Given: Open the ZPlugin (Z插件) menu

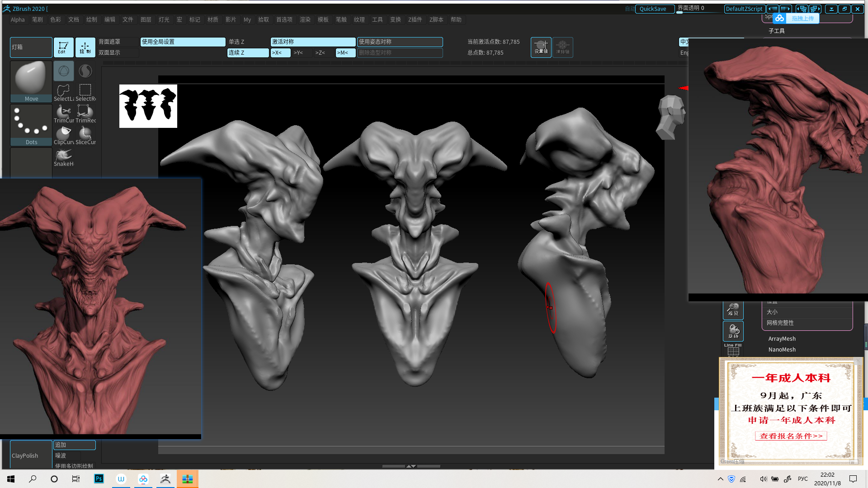Looking at the screenshot, I should 415,19.
